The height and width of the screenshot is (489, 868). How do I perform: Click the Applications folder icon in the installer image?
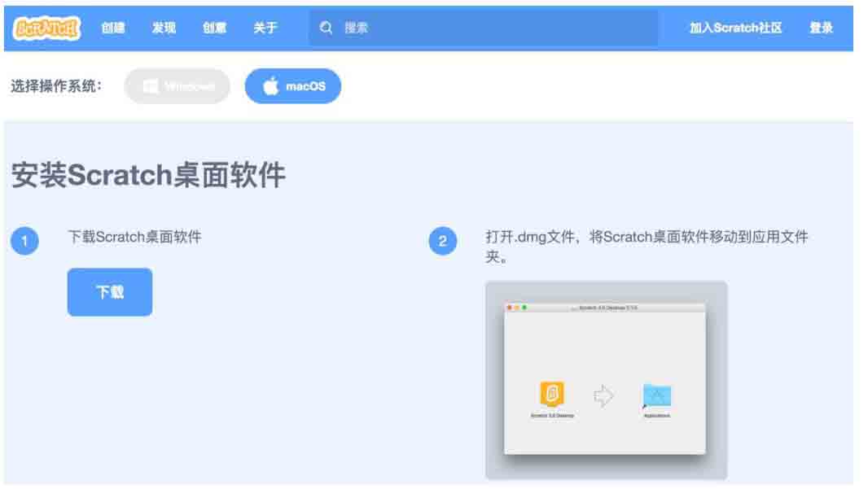[x=656, y=396]
